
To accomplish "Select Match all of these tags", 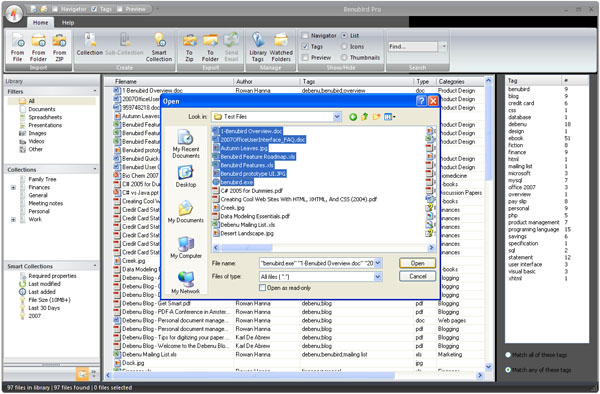I will pos(508,355).
